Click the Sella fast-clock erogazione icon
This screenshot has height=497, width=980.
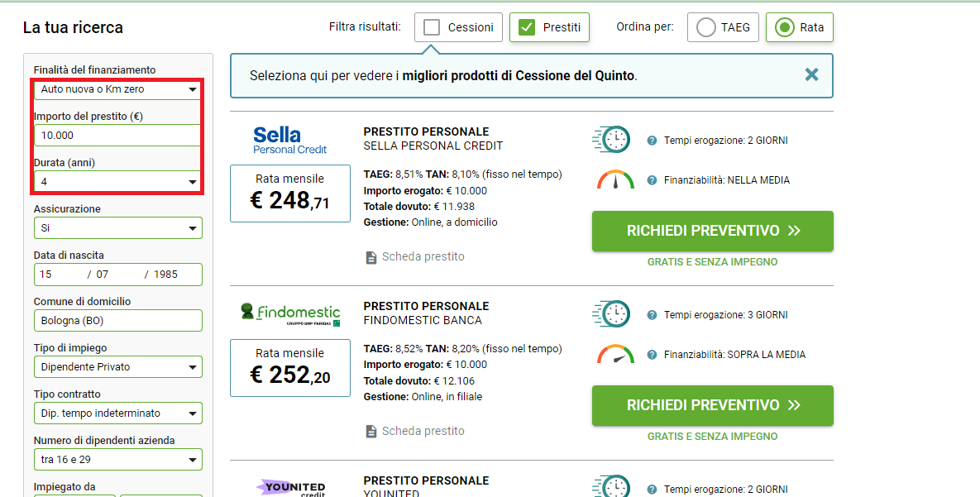pos(611,140)
